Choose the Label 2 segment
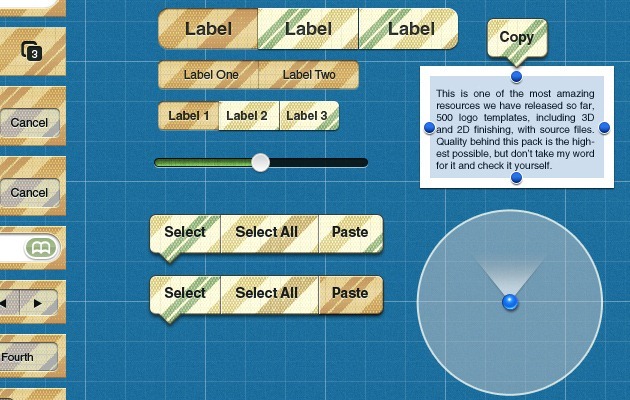The image size is (630, 400). (249, 116)
